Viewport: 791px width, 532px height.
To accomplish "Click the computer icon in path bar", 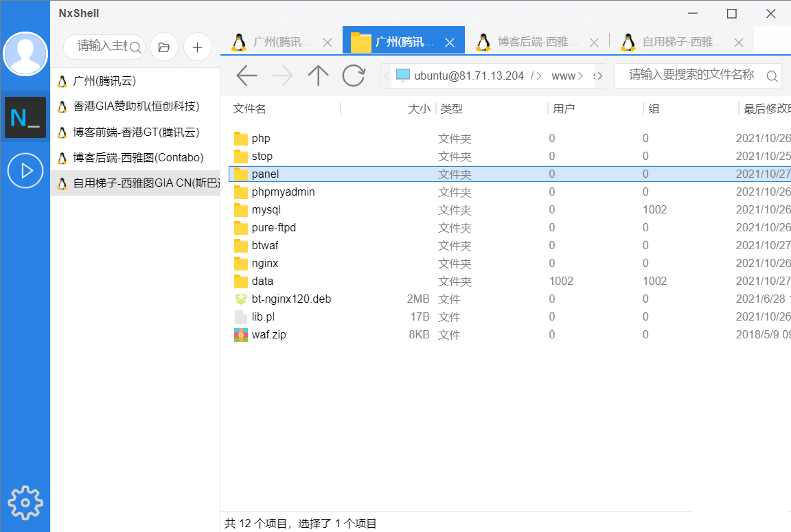I will 403,76.
